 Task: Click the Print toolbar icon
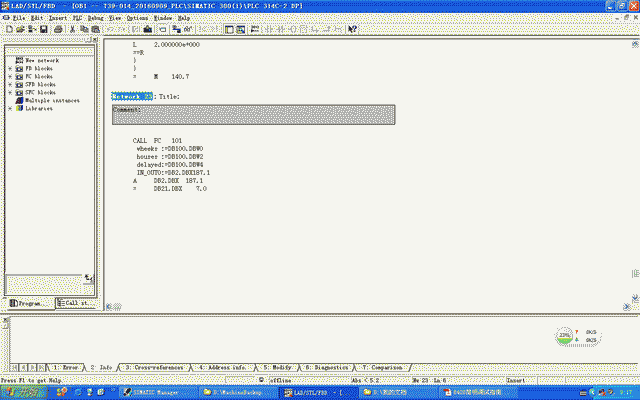58,29
